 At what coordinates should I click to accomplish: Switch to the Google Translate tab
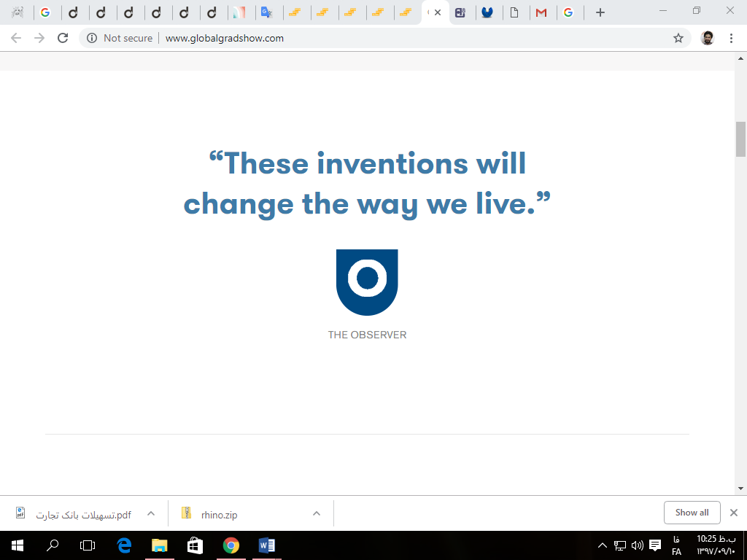(267, 12)
